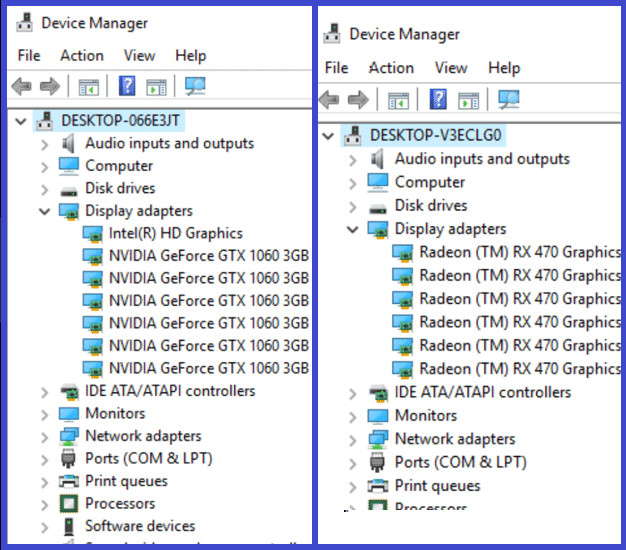Click the Action Pane toggle icon in right window
The image size is (626, 550).
tap(468, 99)
